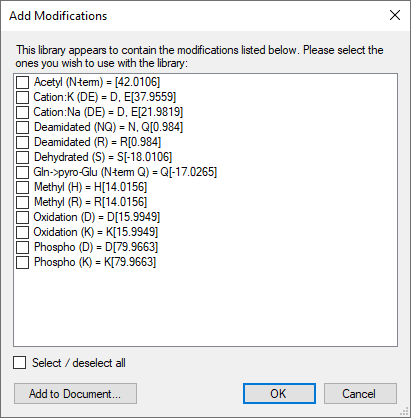The image size is (411, 418).
Task: Check the Deamidated (R) modification box
Action: [22, 142]
